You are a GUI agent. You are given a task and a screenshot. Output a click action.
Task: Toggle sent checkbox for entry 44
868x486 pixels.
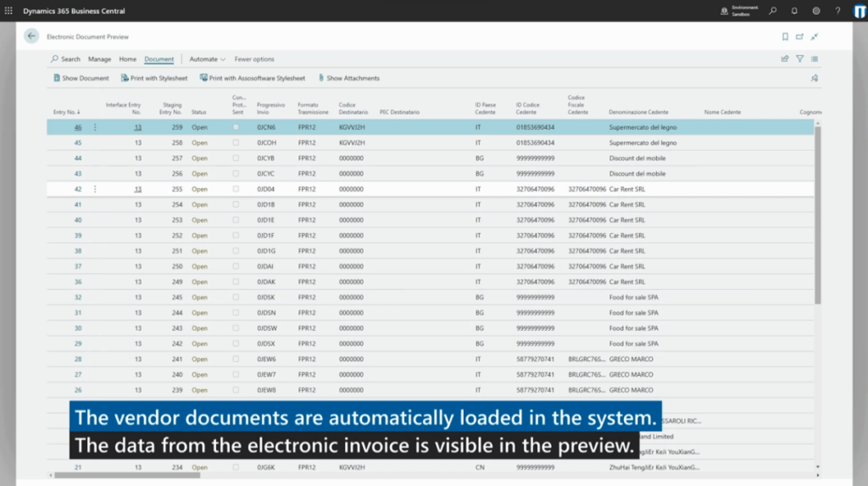[236, 158]
